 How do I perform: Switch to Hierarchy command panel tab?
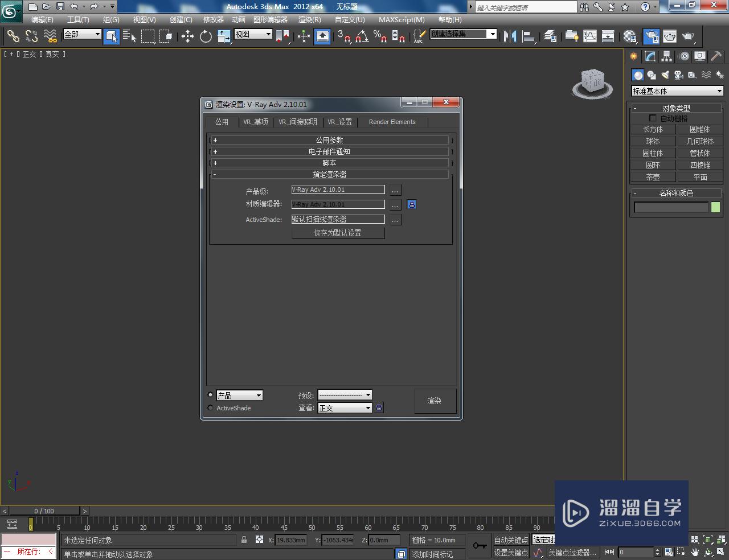tap(666, 56)
